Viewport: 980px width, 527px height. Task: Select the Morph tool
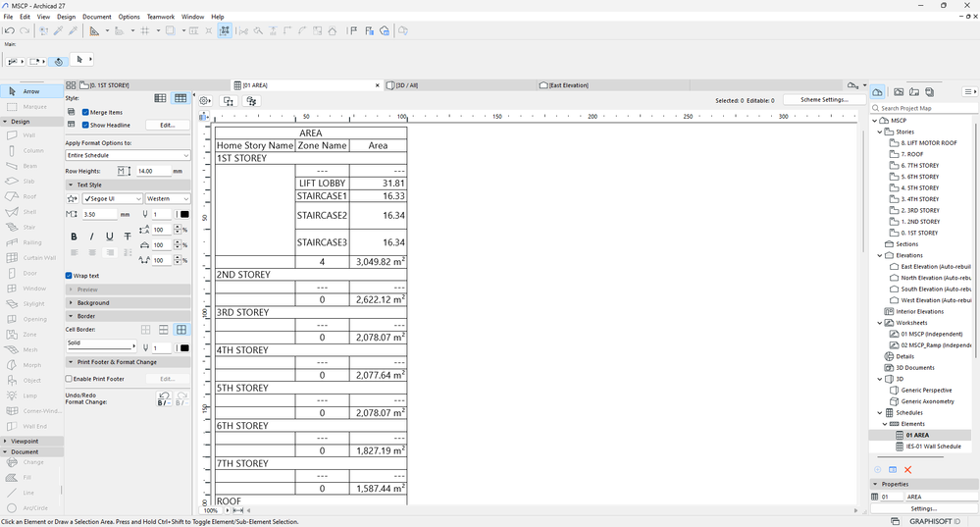29,365
